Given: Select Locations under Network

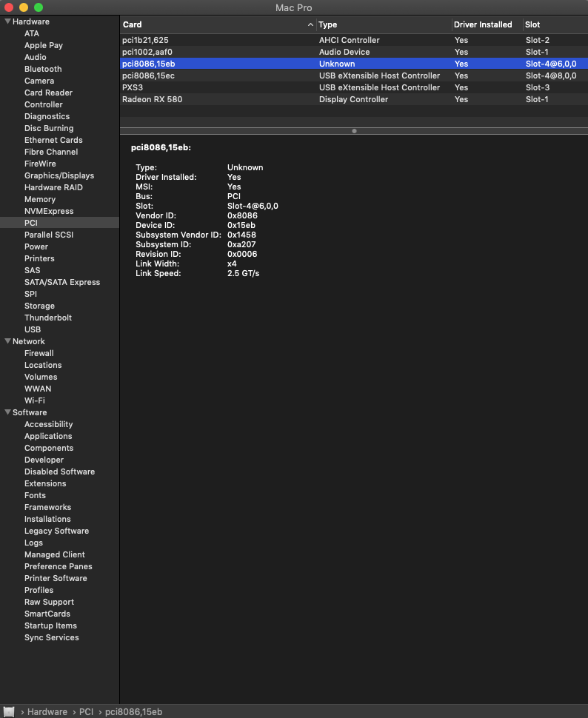Looking at the screenshot, I should click(x=43, y=366).
